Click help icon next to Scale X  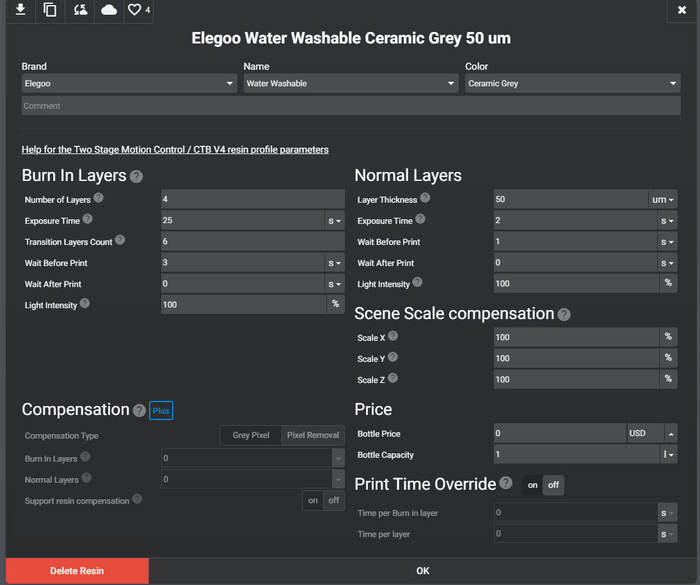393,335
